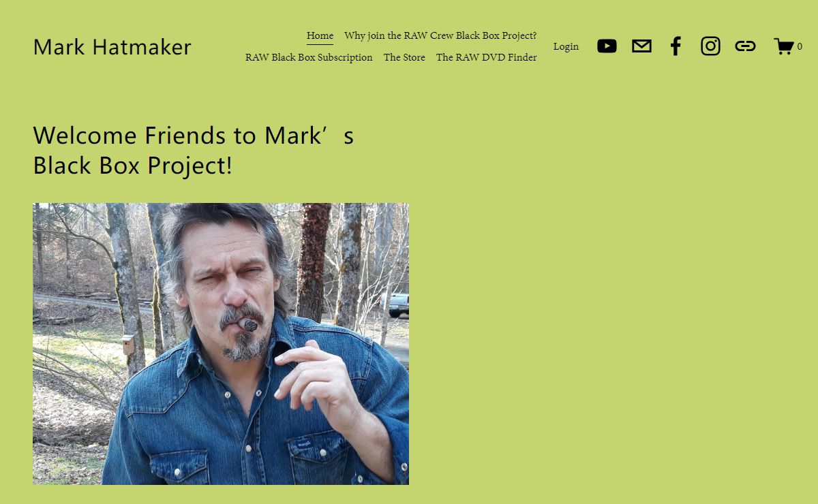Click the Welcome Friends heading text

(x=194, y=150)
